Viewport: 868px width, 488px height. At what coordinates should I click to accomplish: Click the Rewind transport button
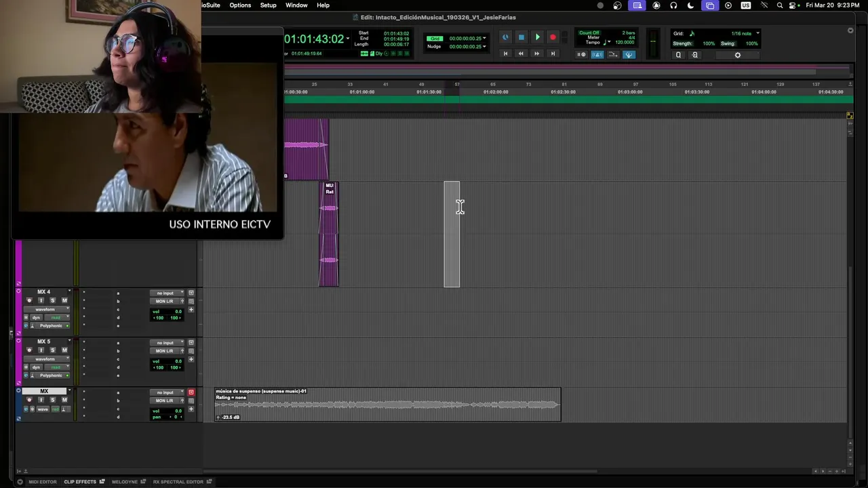point(521,54)
